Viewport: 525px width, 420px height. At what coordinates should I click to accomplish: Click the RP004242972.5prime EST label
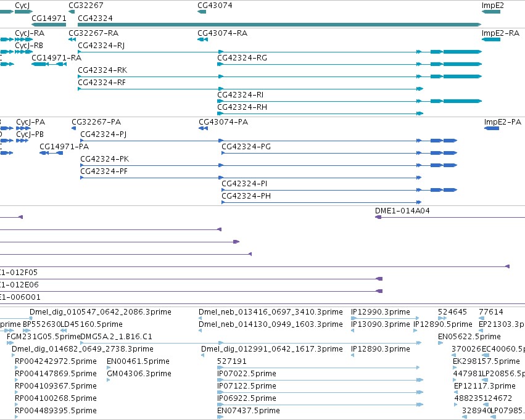(x=56, y=361)
